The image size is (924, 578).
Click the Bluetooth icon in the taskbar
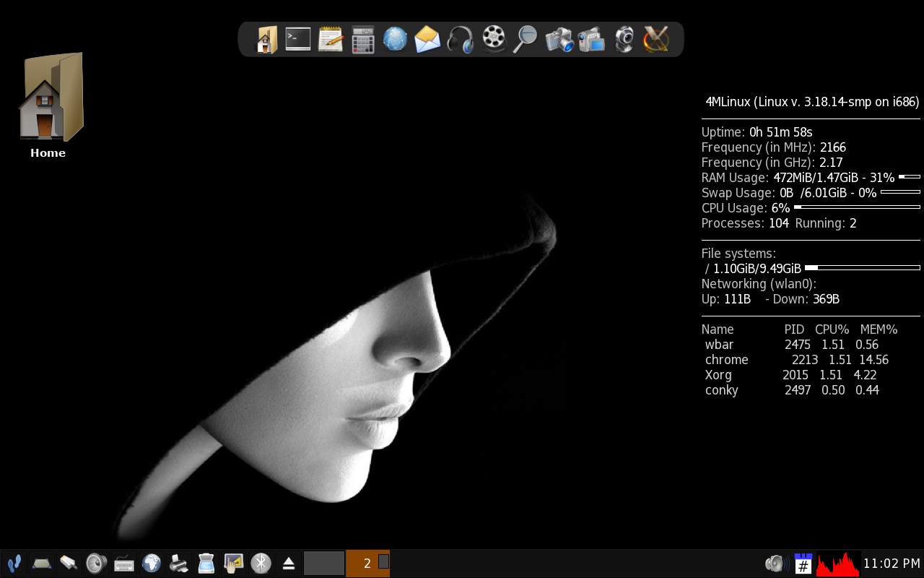coord(261,563)
